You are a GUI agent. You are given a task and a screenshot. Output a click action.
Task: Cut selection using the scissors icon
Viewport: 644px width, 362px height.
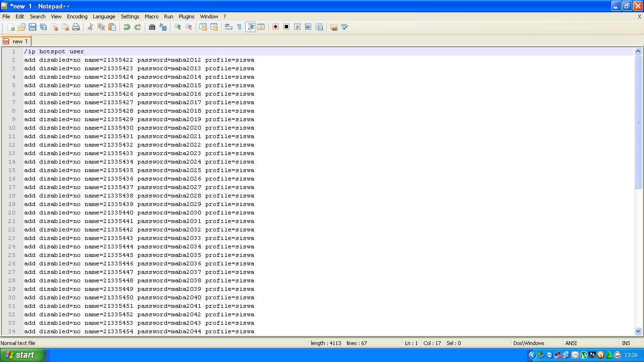pyautogui.click(x=90, y=27)
